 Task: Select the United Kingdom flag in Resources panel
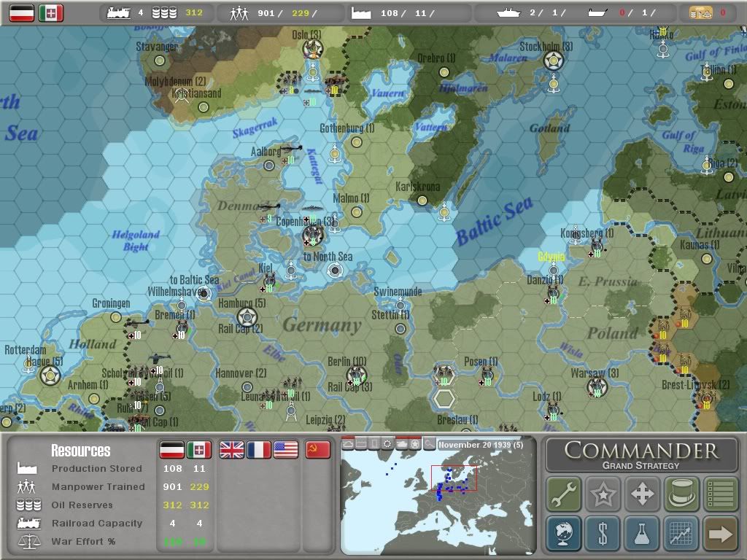[x=231, y=449]
